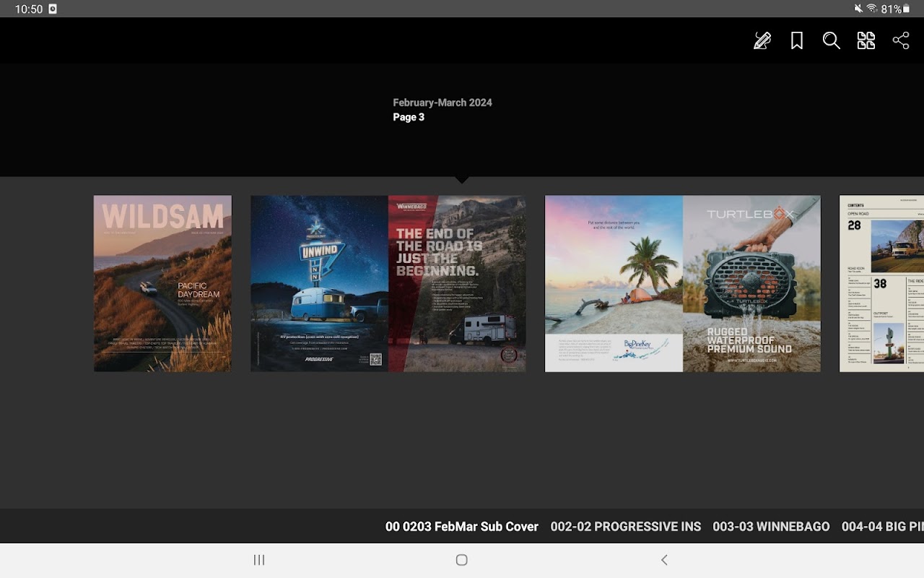Open the Contents page thumbnail
This screenshot has width=924, height=578.
pyautogui.click(x=881, y=283)
